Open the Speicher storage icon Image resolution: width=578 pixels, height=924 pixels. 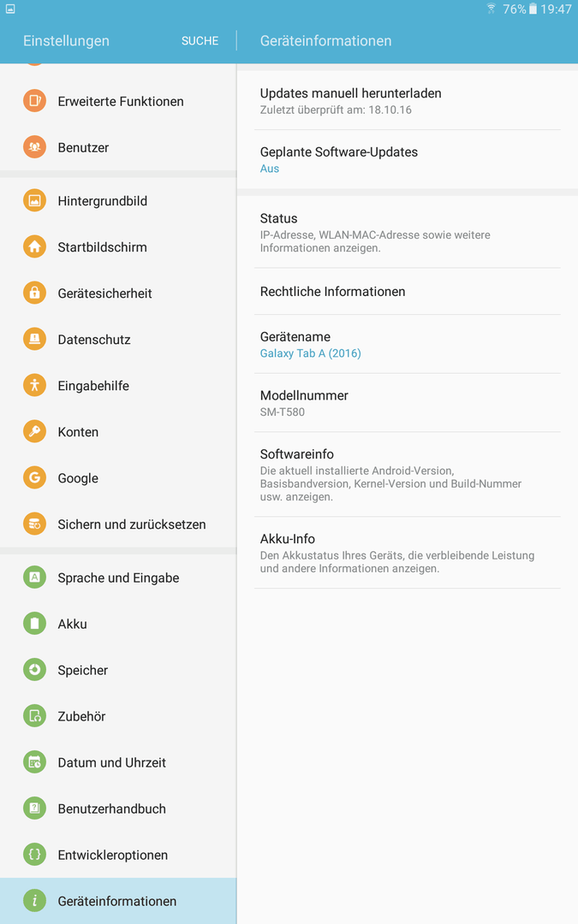tap(34, 670)
